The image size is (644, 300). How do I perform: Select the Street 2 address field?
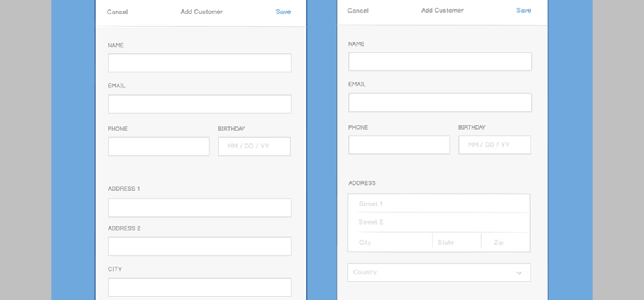[439, 222]
